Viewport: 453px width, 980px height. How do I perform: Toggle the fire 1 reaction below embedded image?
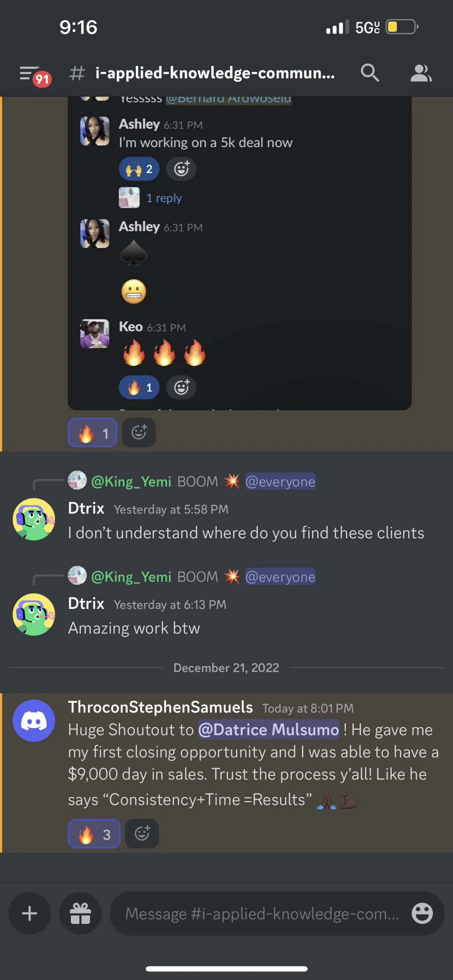(93, 432)
